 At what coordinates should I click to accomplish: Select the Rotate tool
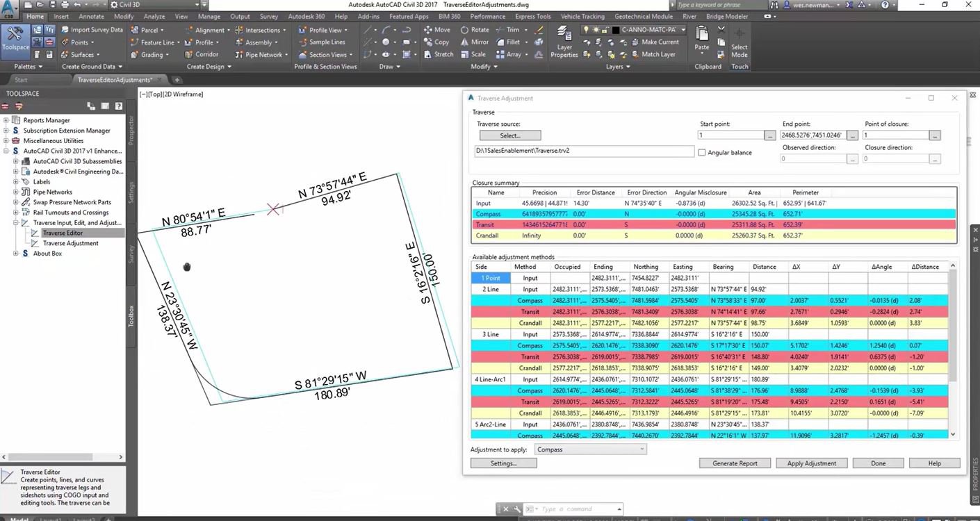tap(474, 30)
